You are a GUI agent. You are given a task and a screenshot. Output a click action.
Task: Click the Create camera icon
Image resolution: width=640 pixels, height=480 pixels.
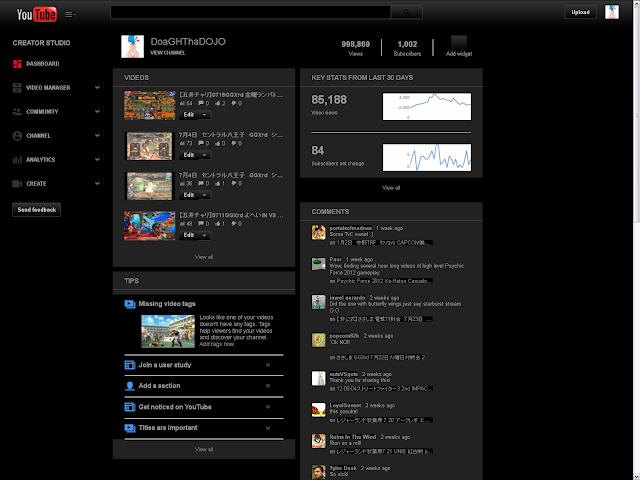[x=17, y=184]
